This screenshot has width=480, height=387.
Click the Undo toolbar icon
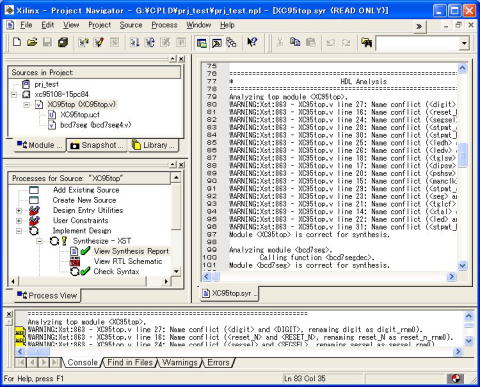click(331, 43)
